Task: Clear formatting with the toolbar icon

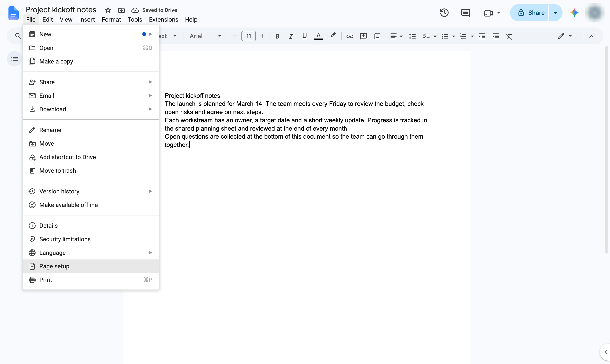Action: [509, 36]
